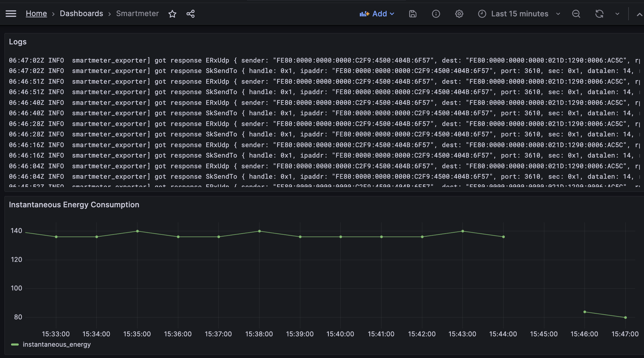
Task: Mark Smartmeter dashboard as favorite star
Action: pyautogui.click(x=172, y=14)
